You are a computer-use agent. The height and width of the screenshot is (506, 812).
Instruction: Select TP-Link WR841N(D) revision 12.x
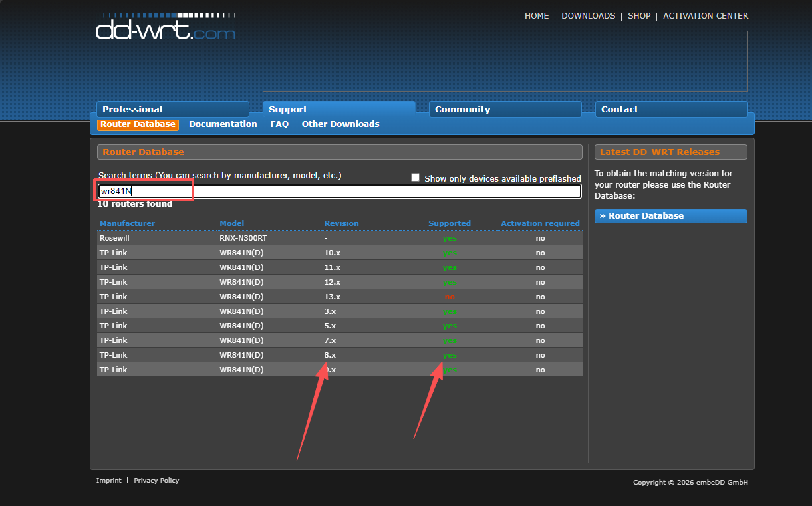point(340,282)
